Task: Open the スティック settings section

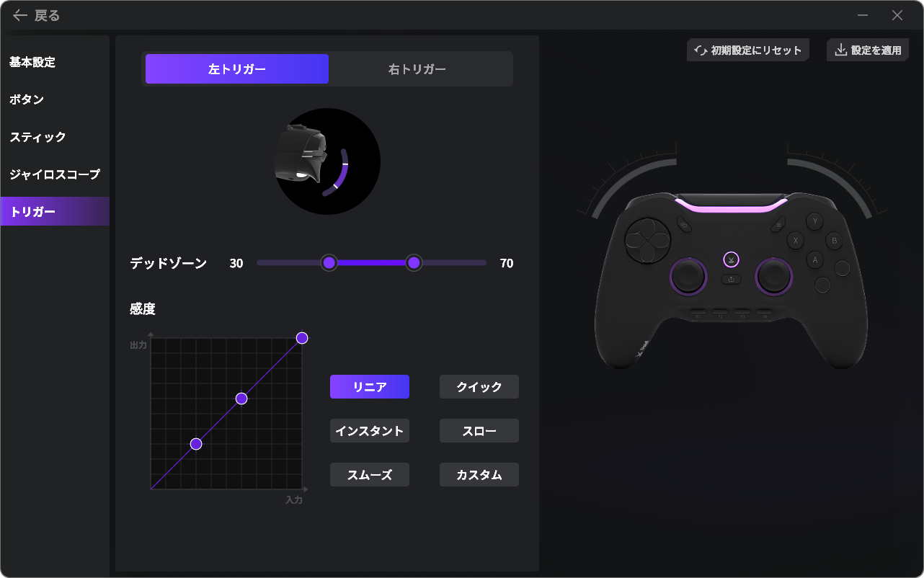Action: coord(37,137)
